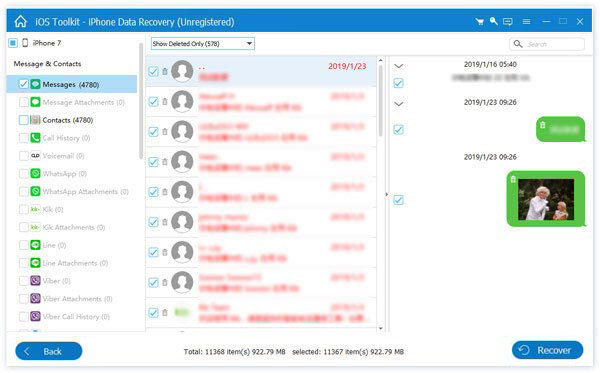Click trash icon on the 2019/1/23 conversation
The width and height of the screenshot is (600, 373).
click(x=165, y=71)
